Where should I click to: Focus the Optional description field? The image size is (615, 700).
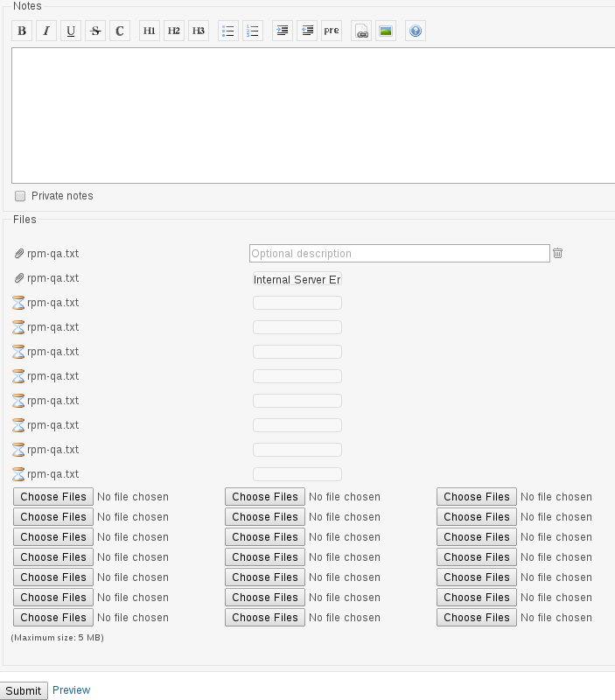pyautogui.click(x=399, y=254)
